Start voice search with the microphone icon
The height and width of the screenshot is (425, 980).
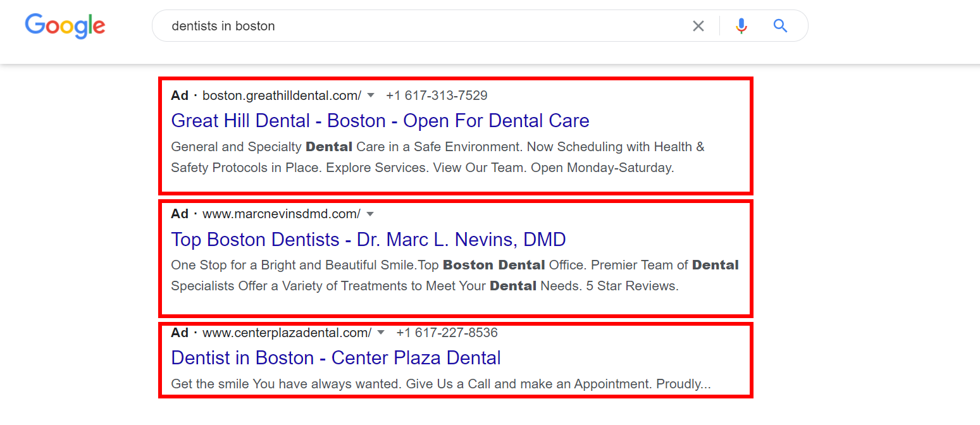pos(741,26)
